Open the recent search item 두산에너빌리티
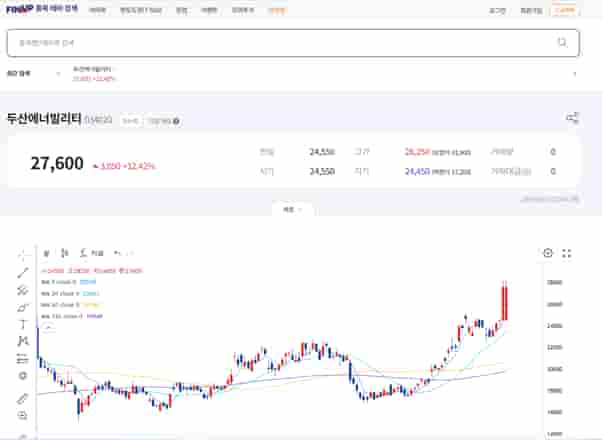This screenshot has height=440, width=602. click(x=94, y=74)
